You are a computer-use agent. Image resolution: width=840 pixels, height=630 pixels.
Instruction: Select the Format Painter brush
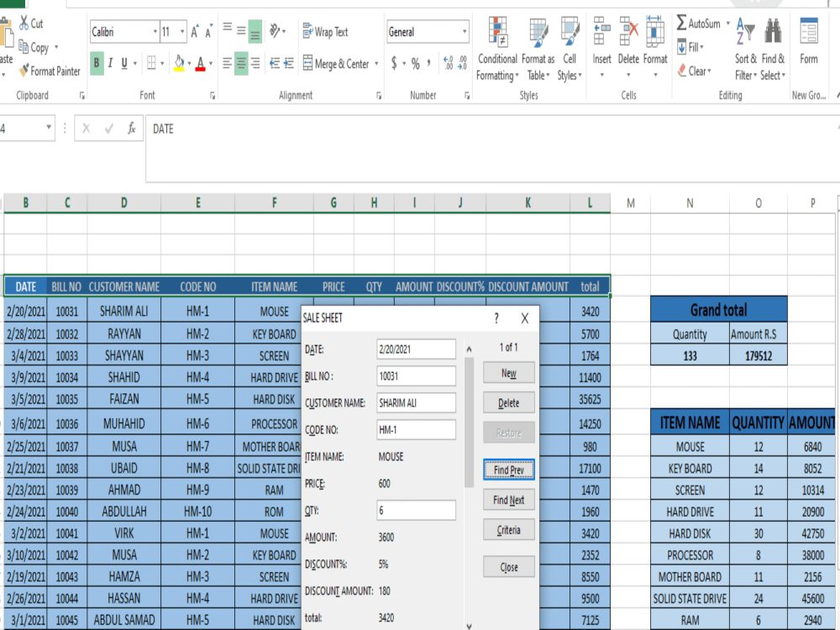pyautogui.click(x=24, y=71)
